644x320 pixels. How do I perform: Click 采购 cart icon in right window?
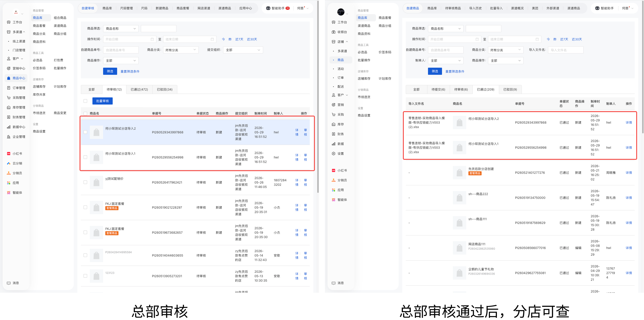(334, 115)
